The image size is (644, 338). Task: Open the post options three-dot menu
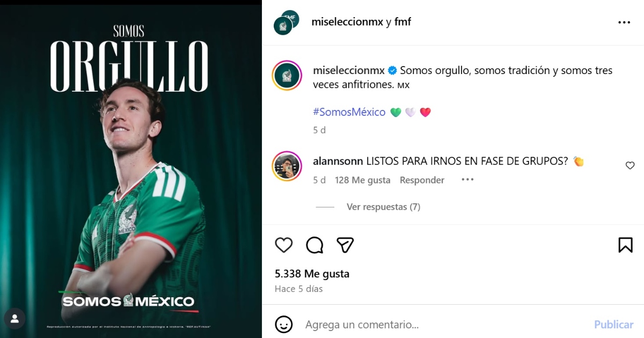click(x=624, y=22)
